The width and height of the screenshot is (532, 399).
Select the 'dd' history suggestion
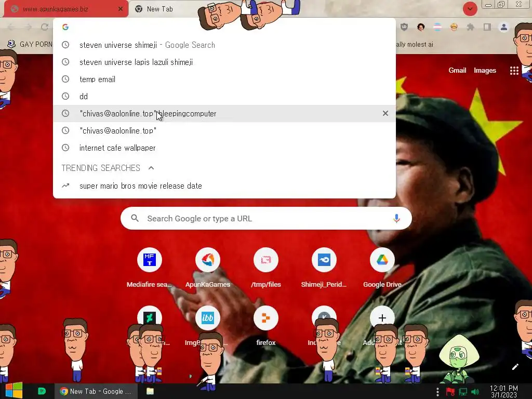point(224,96)
